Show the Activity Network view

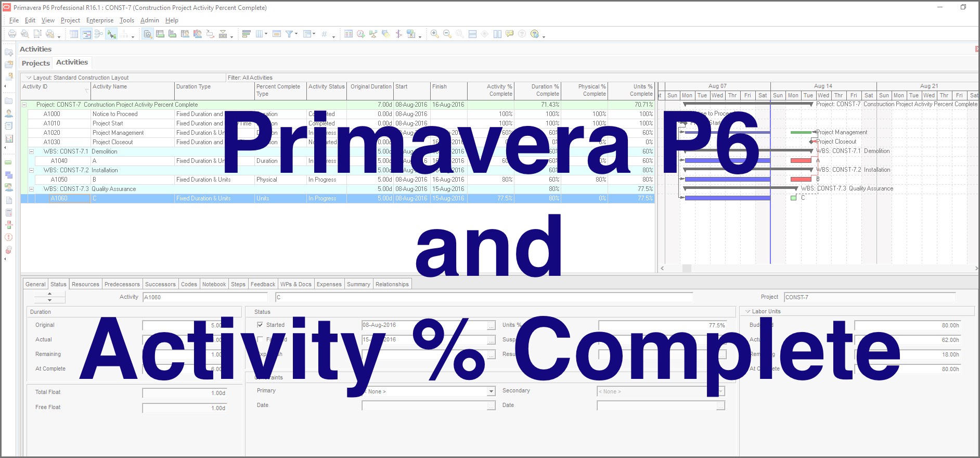(99, 34)
